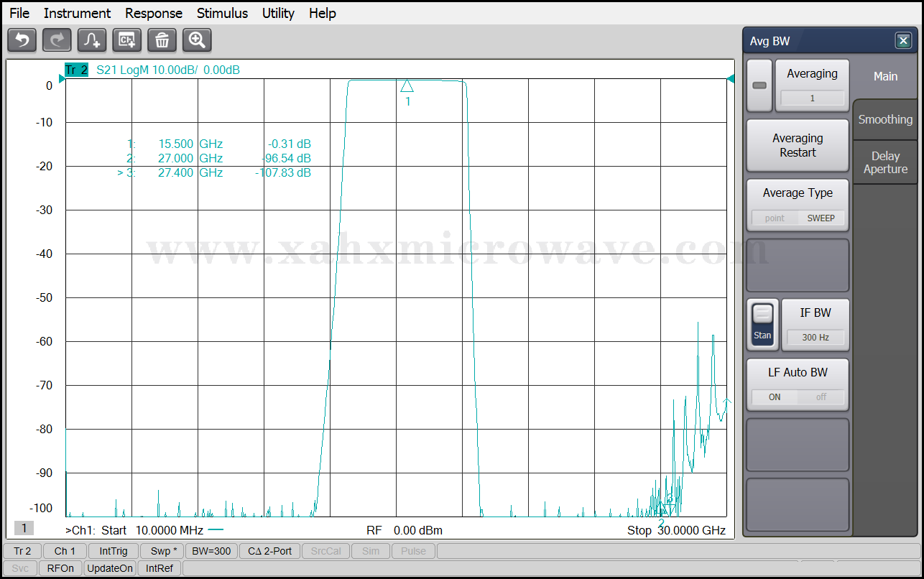This screenshot has height=579, width=924.
Task: Click the Undo toolbar icon
Action: click(22, 40)
